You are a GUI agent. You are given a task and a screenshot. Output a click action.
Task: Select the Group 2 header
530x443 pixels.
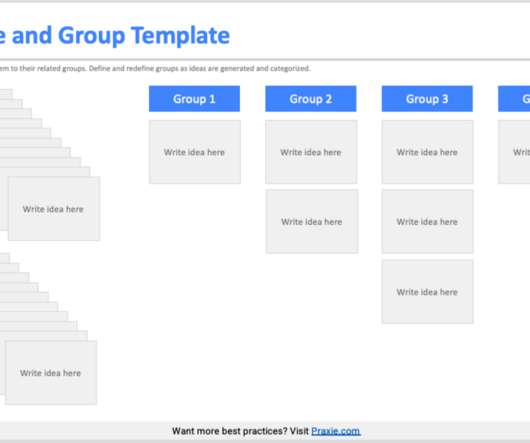tap(311, 99)
